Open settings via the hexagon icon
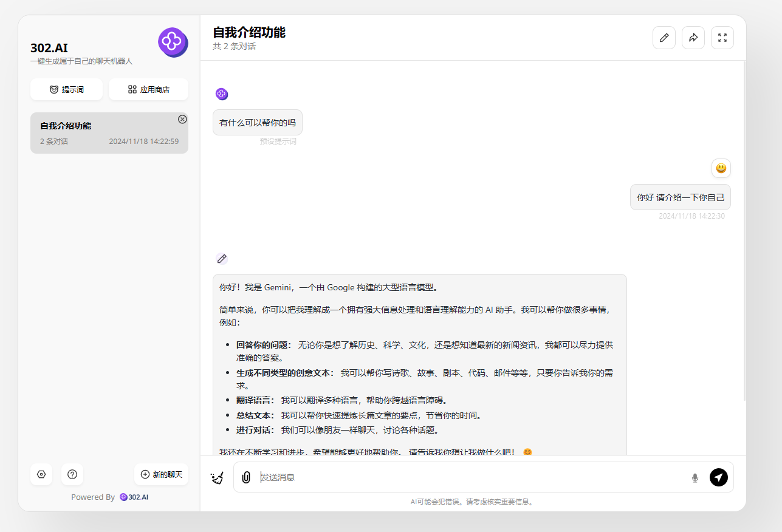 tap(41, 474)
